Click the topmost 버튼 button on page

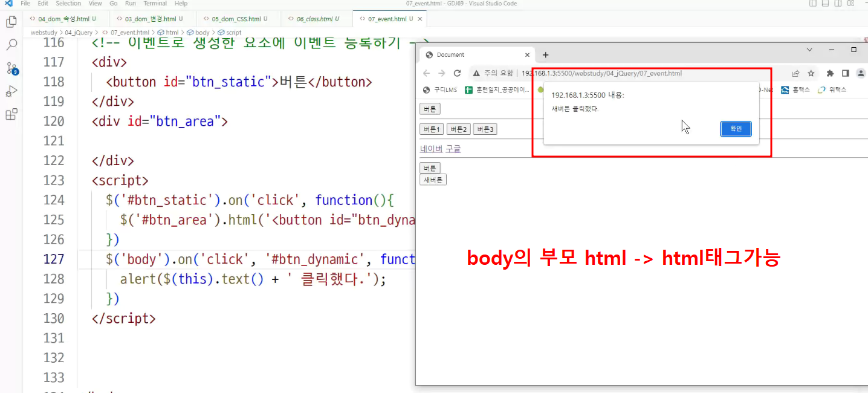click(430, 109)
